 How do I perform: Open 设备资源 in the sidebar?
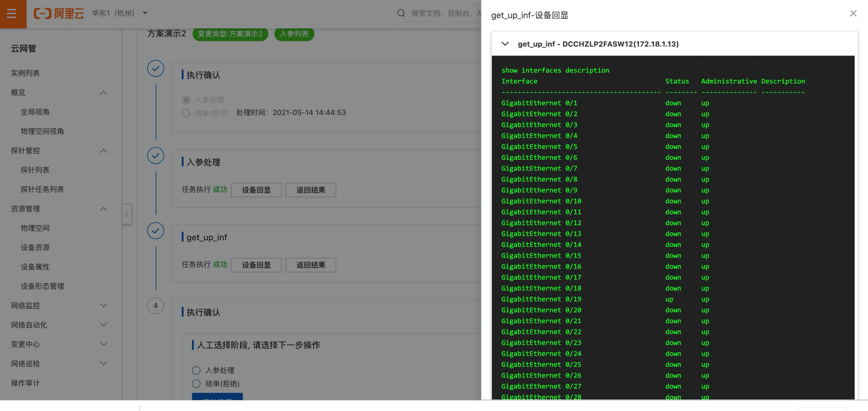coord(35,248)
